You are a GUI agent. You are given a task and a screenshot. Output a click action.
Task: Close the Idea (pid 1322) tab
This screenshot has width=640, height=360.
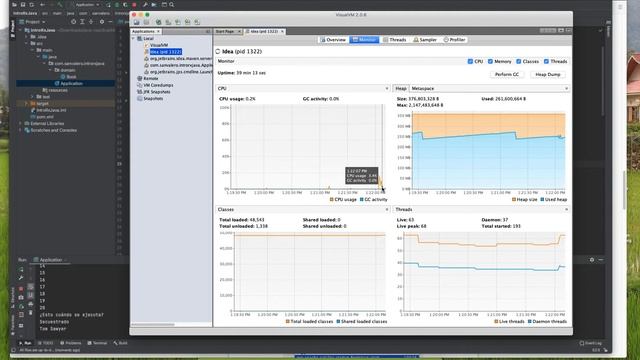282,31
